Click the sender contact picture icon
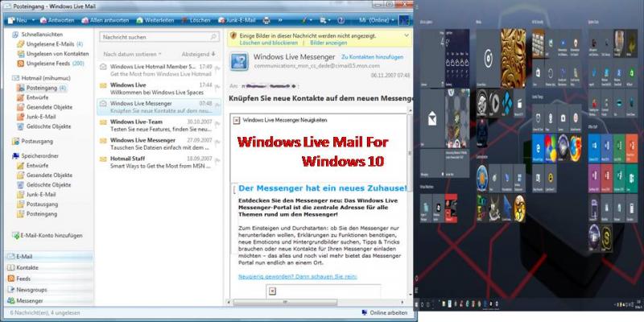 pyautogui.click(x=239, y=62)
